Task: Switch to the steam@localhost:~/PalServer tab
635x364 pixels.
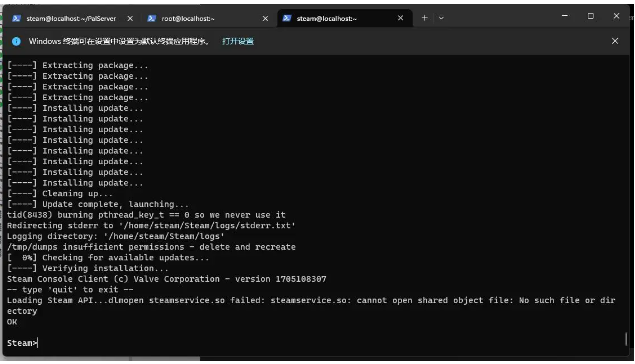Action: click(x=70, y=18)
